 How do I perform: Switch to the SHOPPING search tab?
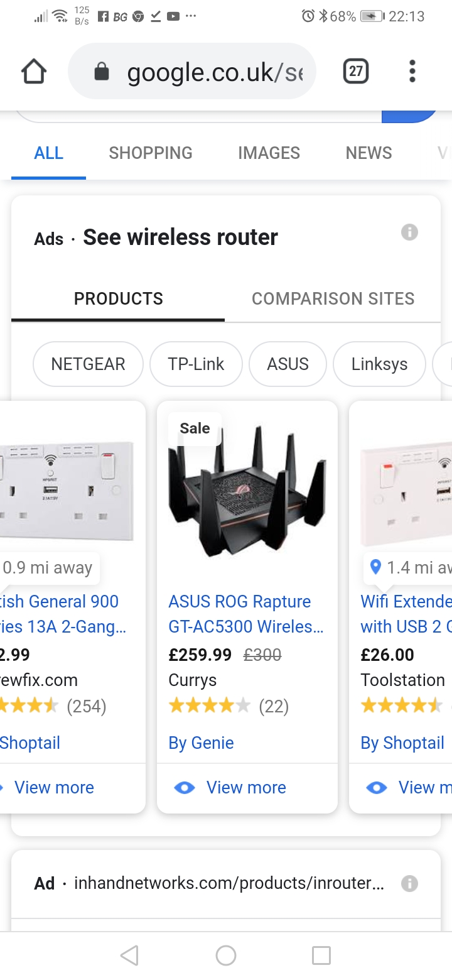[151, 153]
